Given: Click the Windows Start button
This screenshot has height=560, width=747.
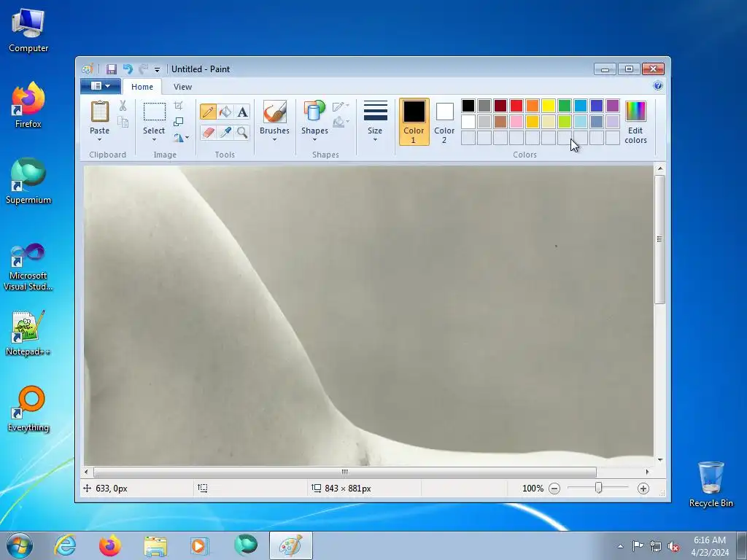Looking at the screenshot, I should tap(20, 545).
